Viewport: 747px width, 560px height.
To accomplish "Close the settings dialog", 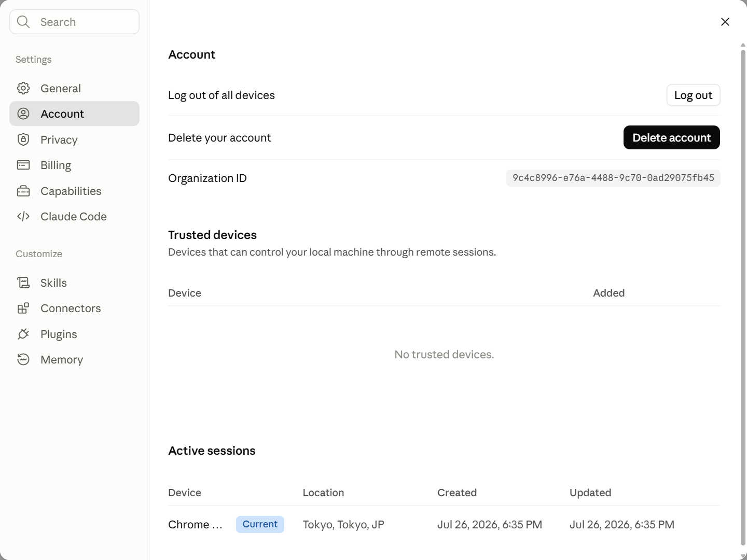I will click(725, 22).
